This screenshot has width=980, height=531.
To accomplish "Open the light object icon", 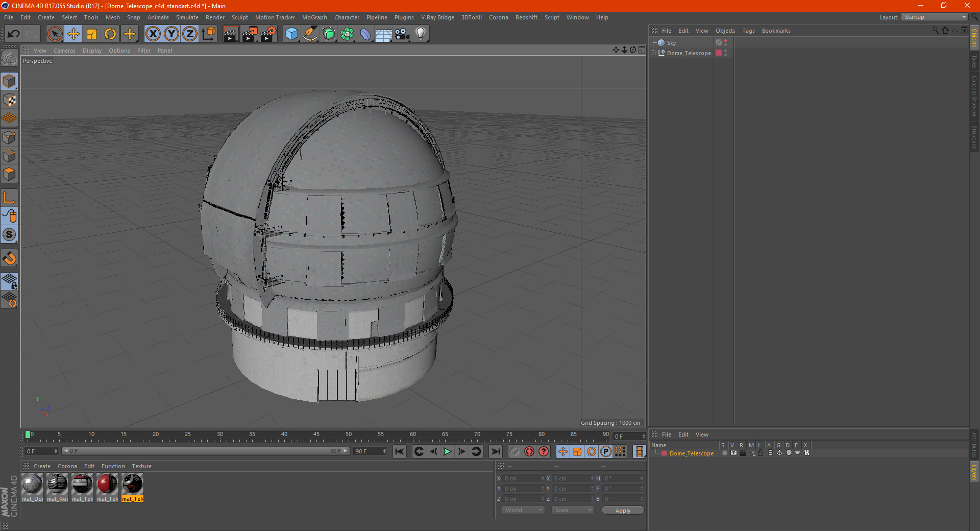I will tap(420, 34).
